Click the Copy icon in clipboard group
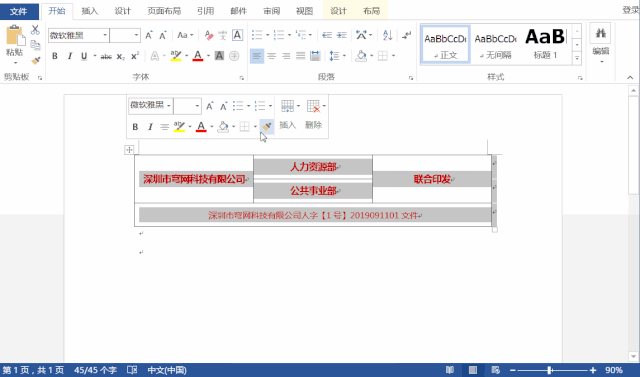This screenshot has width=640, height=377. 36,45
